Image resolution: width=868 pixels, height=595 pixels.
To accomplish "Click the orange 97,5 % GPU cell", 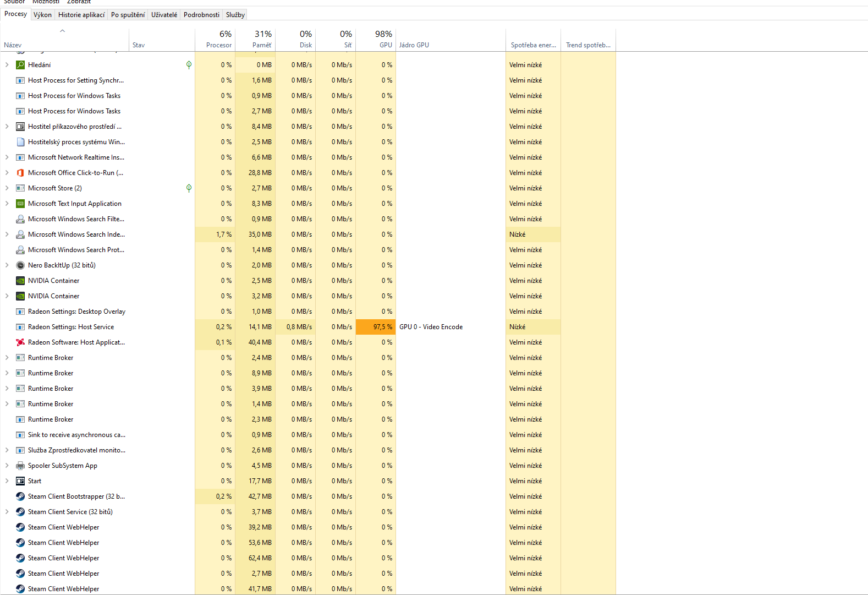I will click(376, 327).
